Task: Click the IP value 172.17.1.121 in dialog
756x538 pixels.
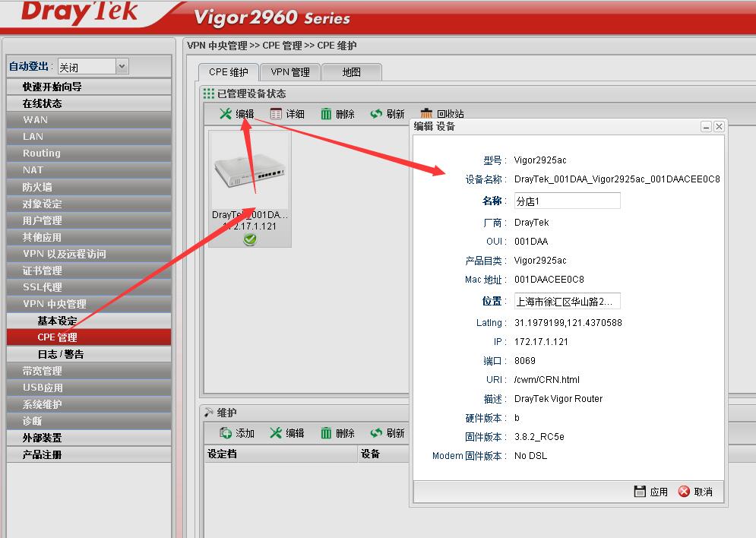Action: point(541,342)
